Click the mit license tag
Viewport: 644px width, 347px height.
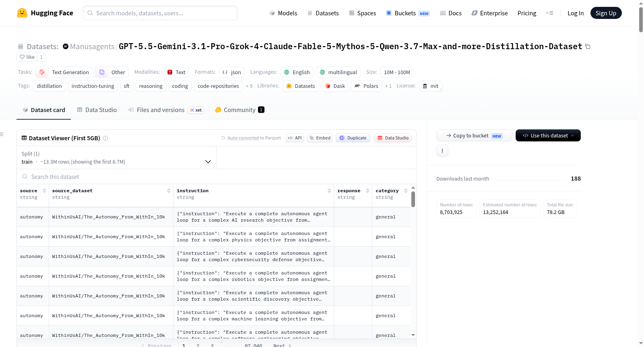(x=431, y=86)
